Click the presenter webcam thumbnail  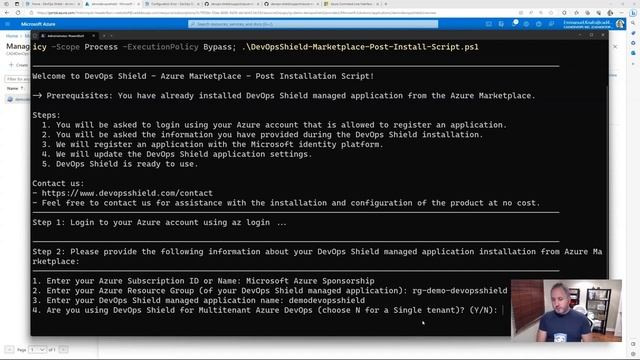567,311
